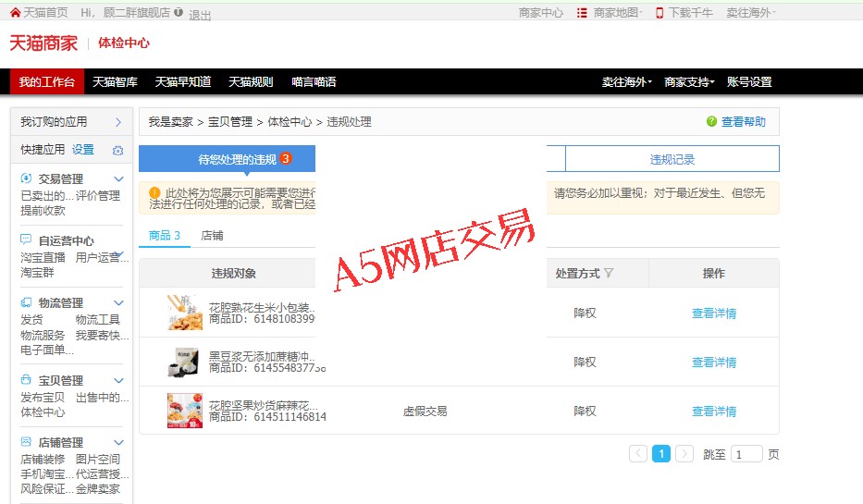Click the filter funnel next to 处置方式
The image size is (863, 504).
coord(609,273)
